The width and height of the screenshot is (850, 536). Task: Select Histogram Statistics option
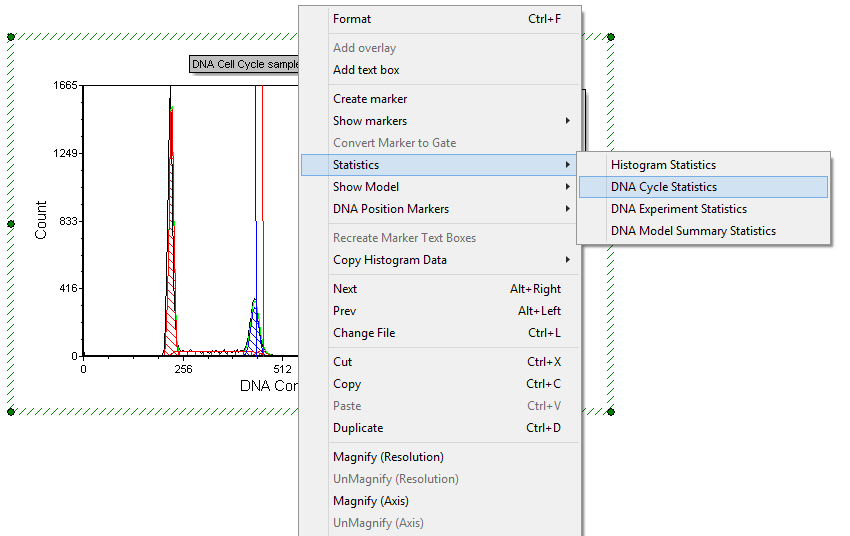click(x=663, y=165)
